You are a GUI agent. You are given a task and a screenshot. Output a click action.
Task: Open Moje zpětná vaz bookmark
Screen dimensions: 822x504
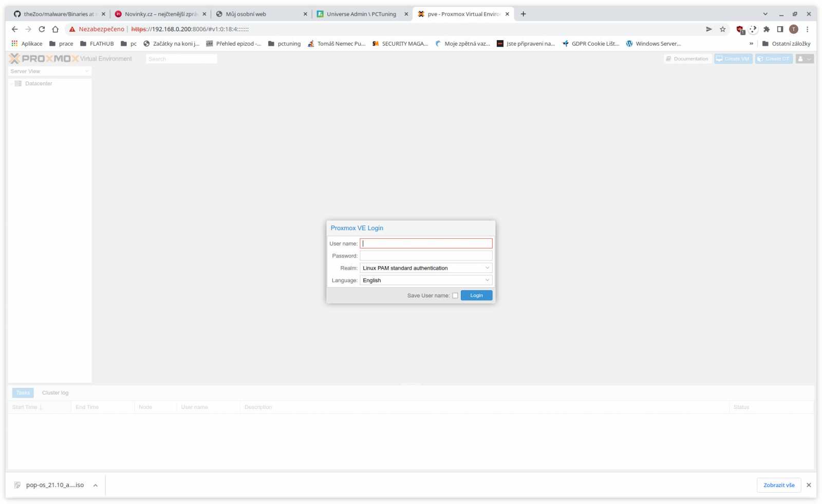click(462, 44)
